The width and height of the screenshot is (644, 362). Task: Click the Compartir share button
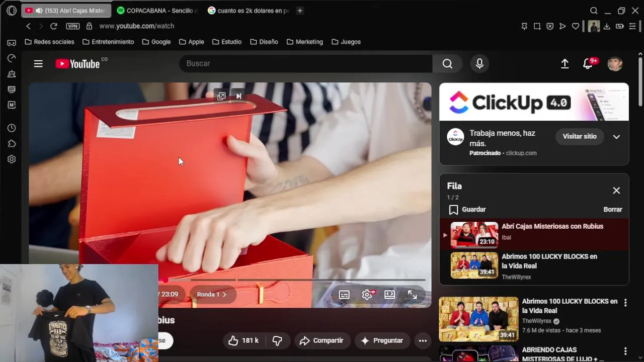[x=322, y=340]
